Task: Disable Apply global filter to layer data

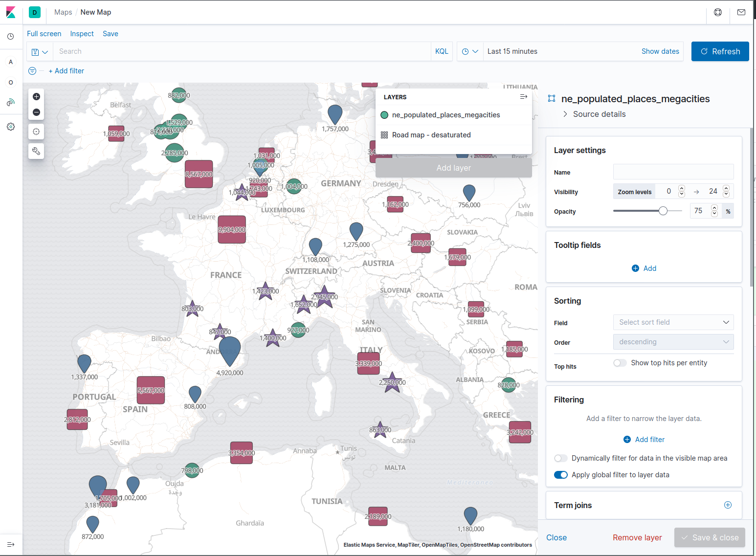Action: [x=561, y=475]
